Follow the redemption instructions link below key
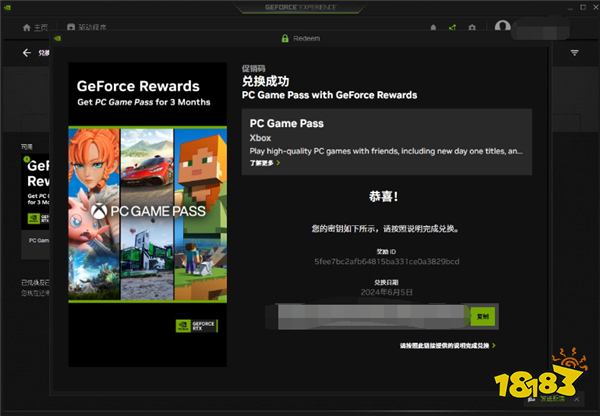Viewport: 600px width, 416px height. coord(447,346)
